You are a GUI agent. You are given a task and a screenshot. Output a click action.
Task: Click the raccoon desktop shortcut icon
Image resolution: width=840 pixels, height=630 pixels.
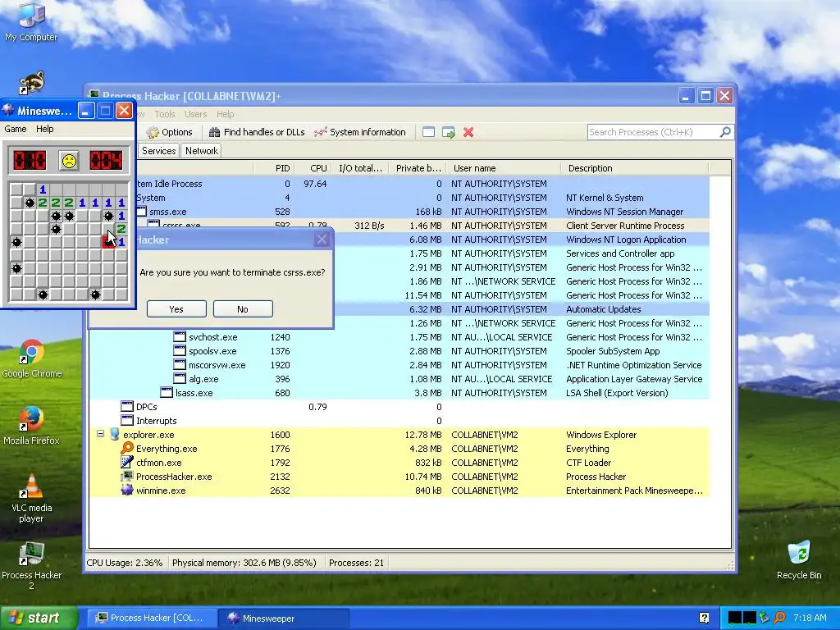31,83
